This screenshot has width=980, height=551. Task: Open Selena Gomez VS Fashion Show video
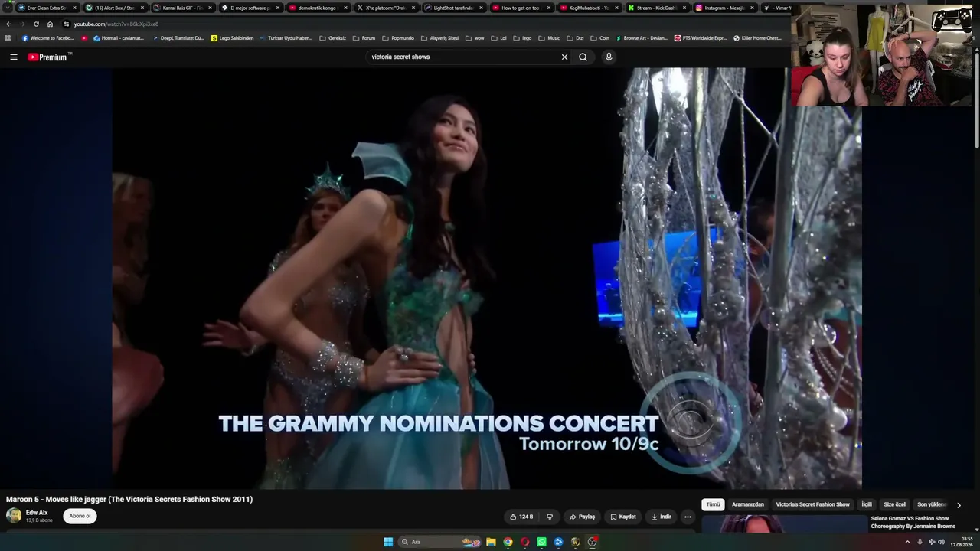913,523
